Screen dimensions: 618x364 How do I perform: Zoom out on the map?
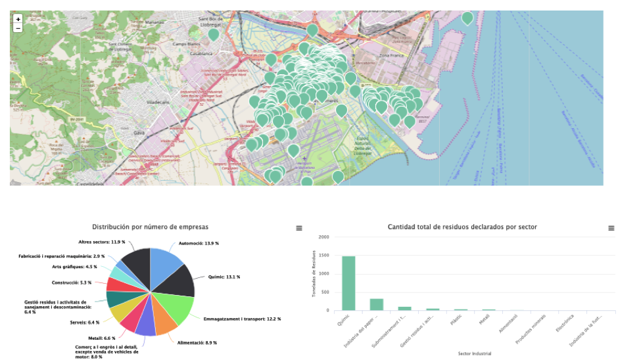click(x=18, y=28)
